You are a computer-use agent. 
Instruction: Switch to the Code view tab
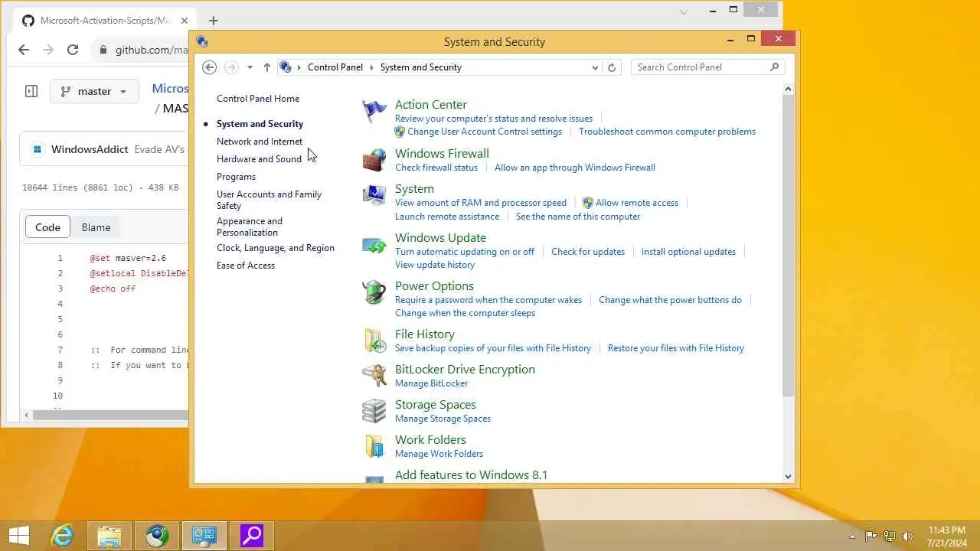47,227
